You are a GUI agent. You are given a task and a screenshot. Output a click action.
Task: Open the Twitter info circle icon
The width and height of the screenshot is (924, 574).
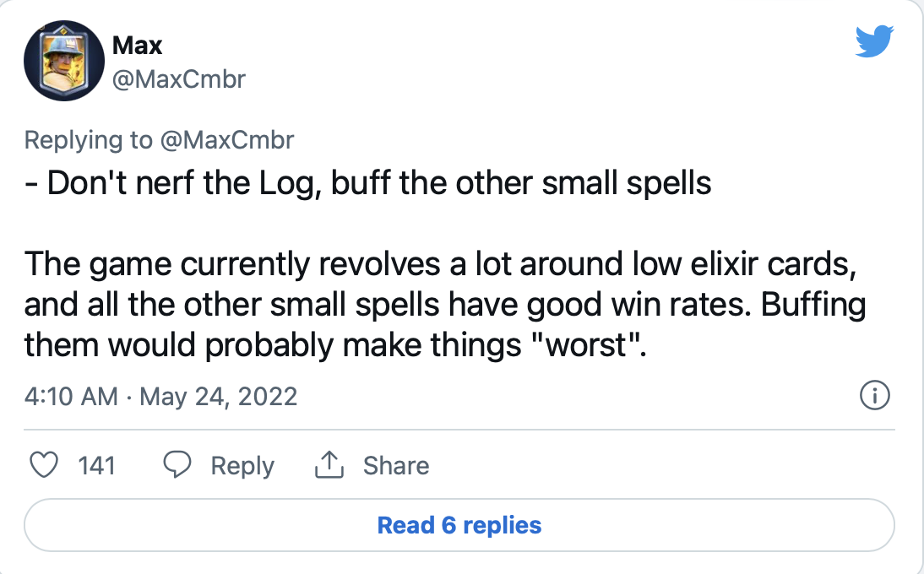tap(874, 395)
